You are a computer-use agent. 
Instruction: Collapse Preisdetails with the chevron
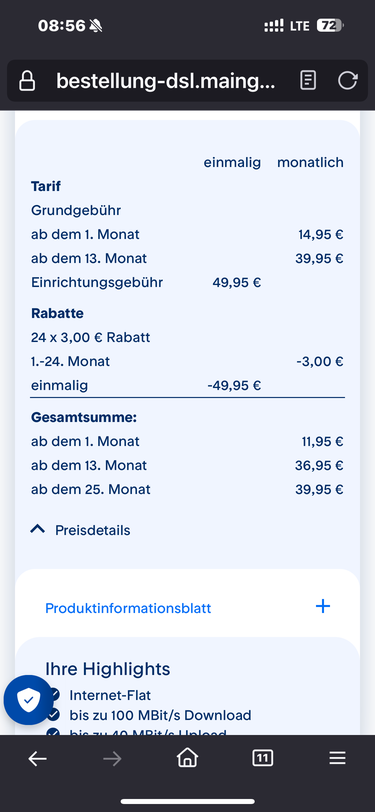pyautogui.click(x=38, y=529)
